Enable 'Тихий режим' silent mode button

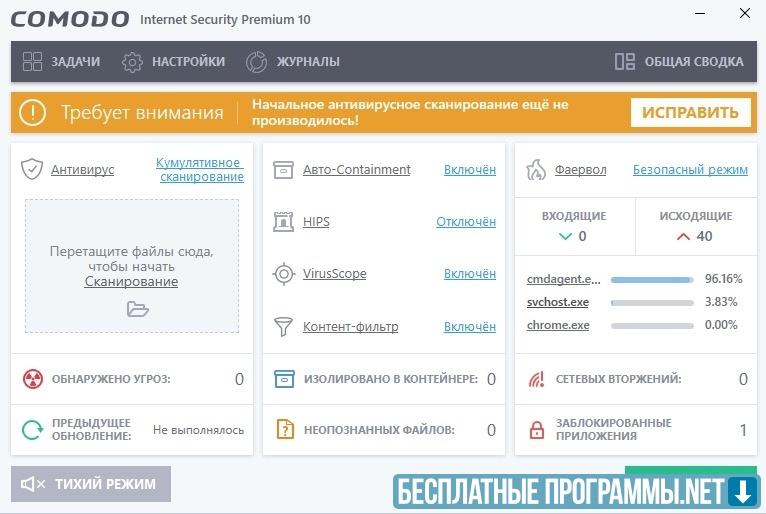(91, 484)
